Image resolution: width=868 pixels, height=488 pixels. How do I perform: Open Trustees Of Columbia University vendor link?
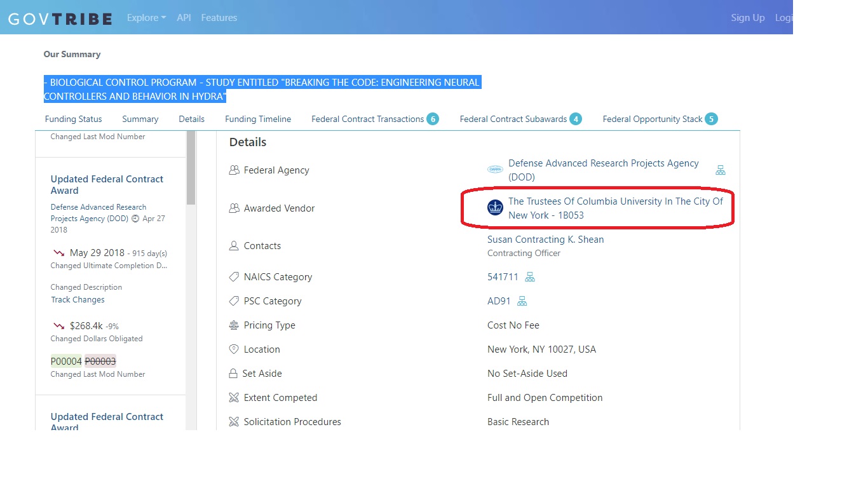point(616,208)
